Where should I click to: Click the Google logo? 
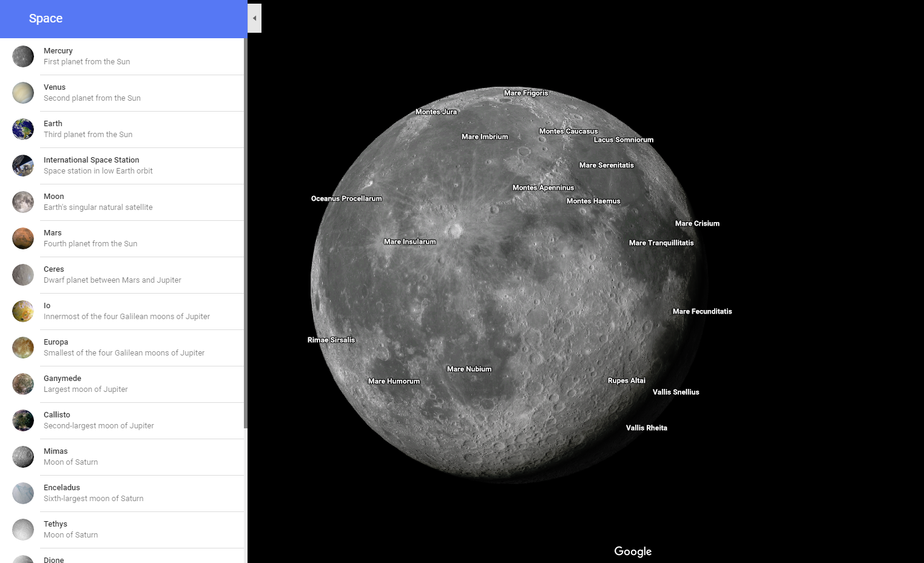[x=633, y=551]
